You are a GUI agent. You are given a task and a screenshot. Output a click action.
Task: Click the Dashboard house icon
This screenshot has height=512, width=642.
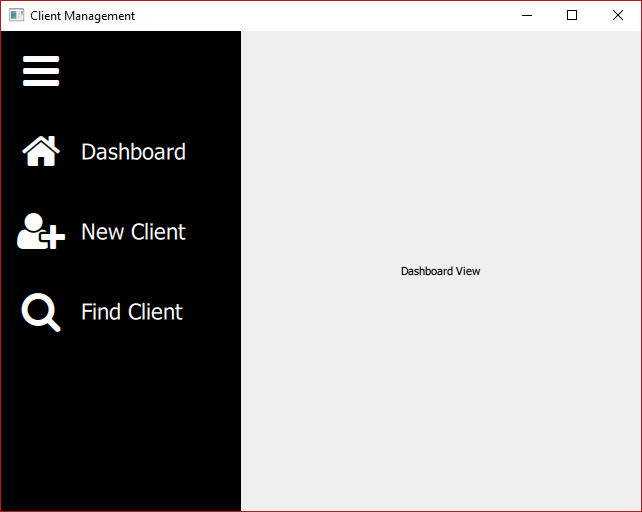[41, 151]
